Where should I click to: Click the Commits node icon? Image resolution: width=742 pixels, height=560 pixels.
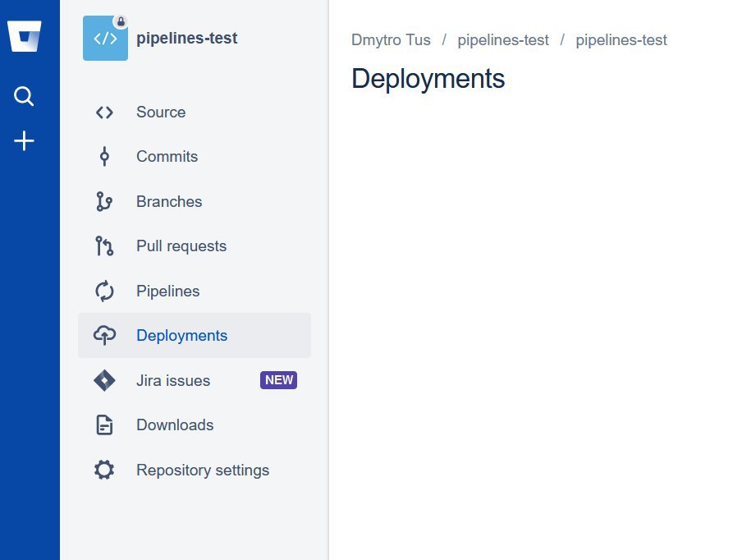click(104, 157)
